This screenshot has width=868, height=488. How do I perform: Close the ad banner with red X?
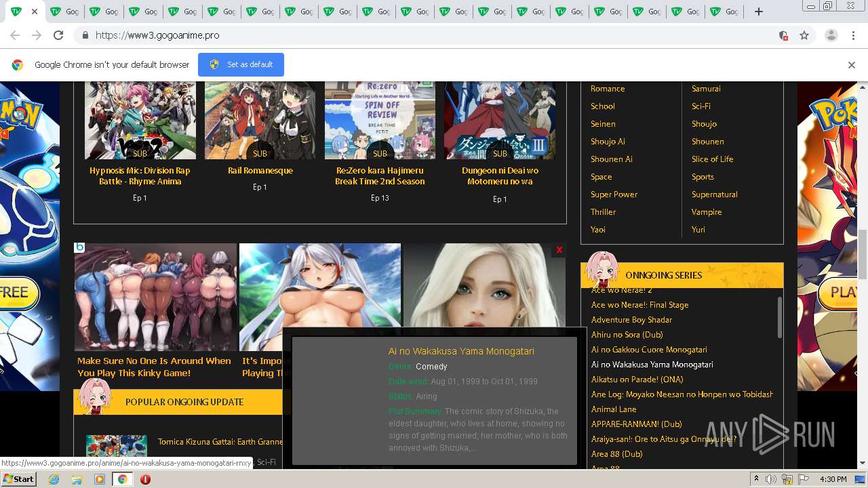click(559, 250)
